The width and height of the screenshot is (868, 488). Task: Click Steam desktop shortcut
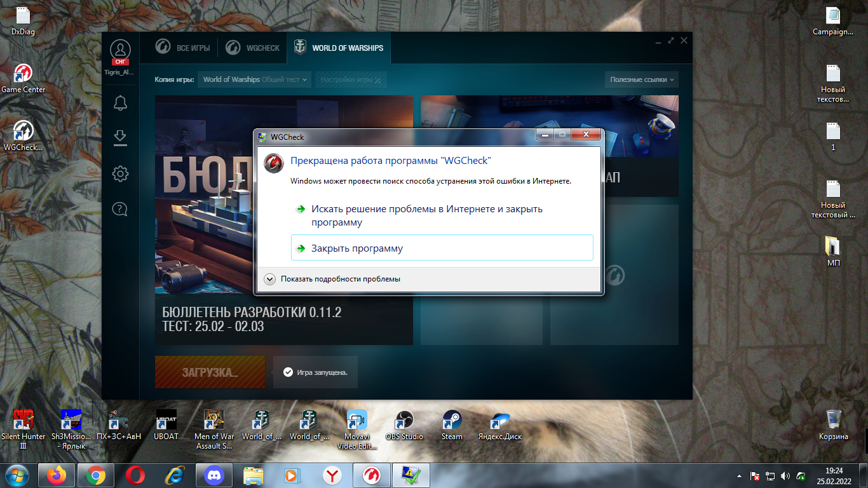coord(452,425)
